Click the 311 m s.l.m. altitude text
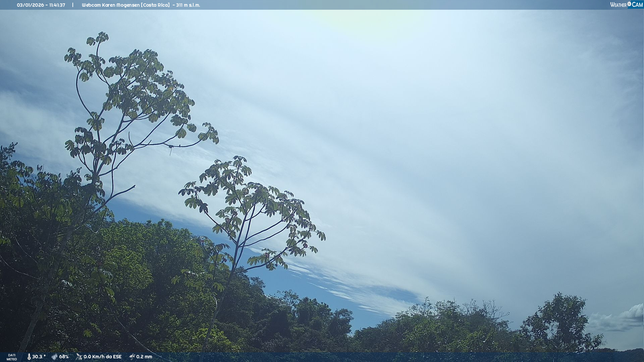The width and height of the screenshot is (644, 362). point(188,5)
